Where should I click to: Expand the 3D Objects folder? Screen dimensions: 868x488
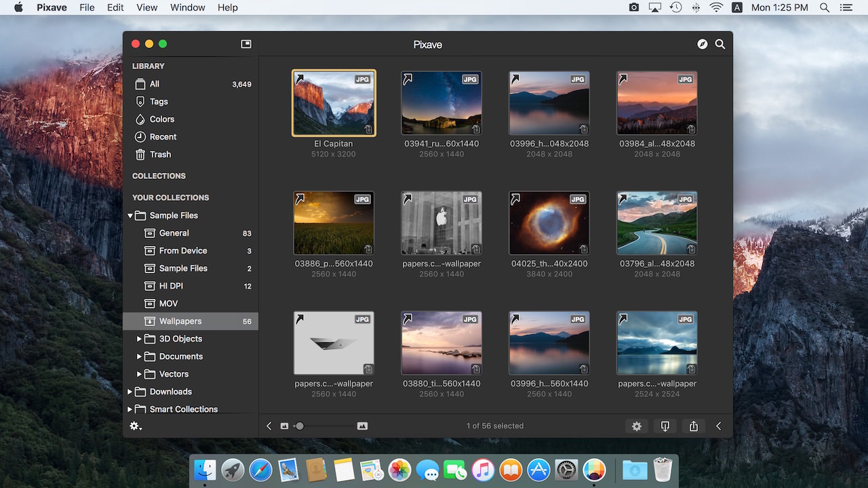(x=140, y=339)
